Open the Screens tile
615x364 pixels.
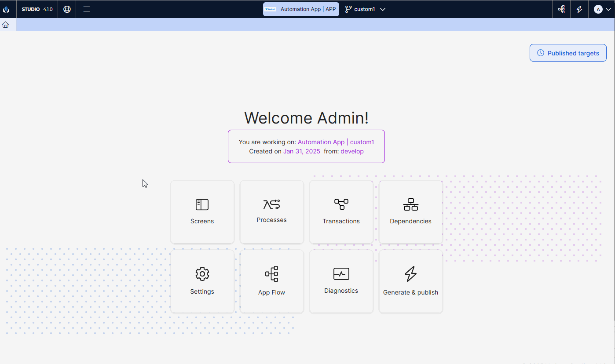pyautogui.click(x=202, y=212)
